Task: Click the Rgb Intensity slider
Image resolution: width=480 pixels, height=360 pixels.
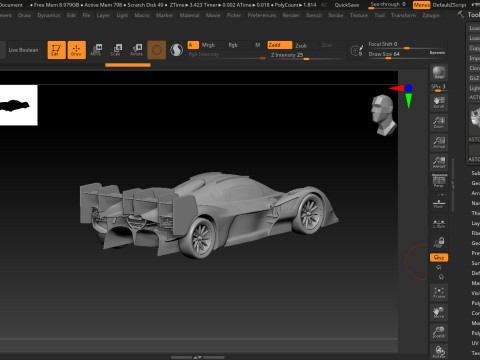Action: pyautogui.click(x=227, y=55)
